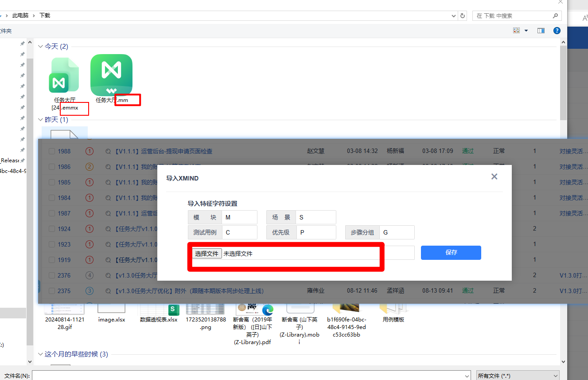
Task: Collapse the 昨天 (1) group
Action: coord(40,120)
